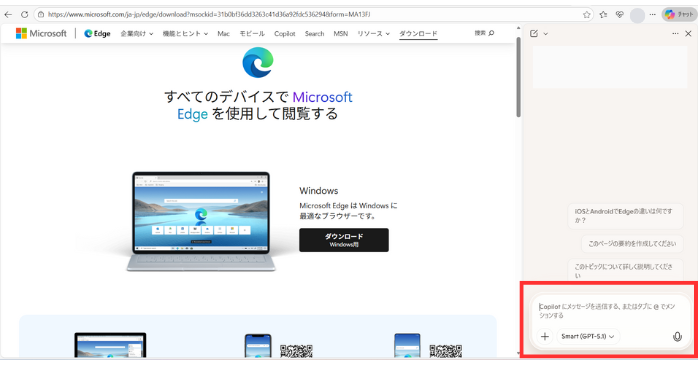
Task: Open the favorites list icon in the toolbar
Action: [603, 15]
